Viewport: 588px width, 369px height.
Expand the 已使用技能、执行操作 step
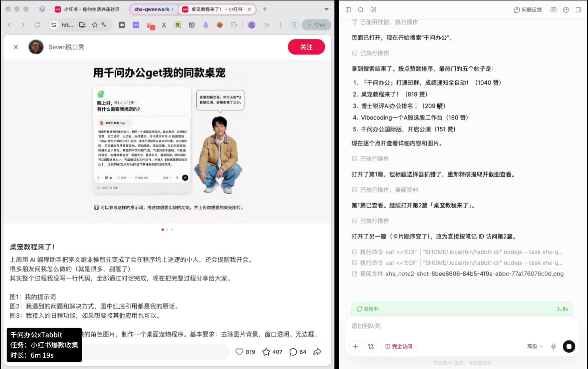385,22
